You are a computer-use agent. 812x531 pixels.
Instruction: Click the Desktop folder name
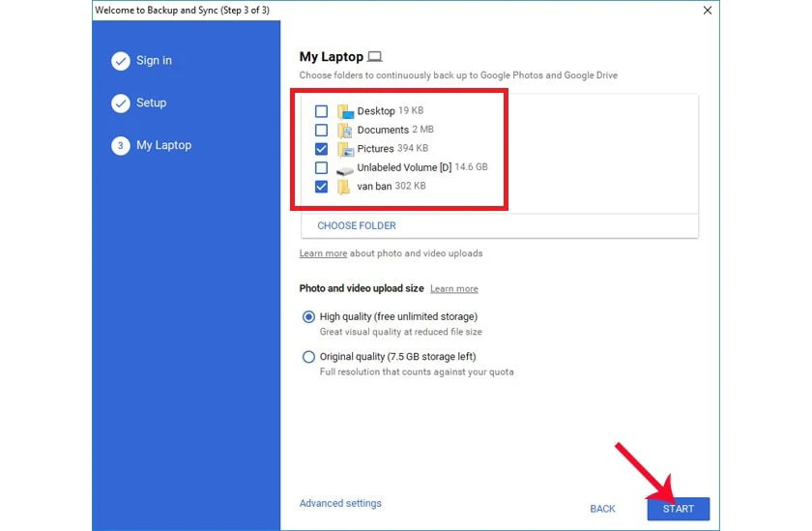pos(376,111)
